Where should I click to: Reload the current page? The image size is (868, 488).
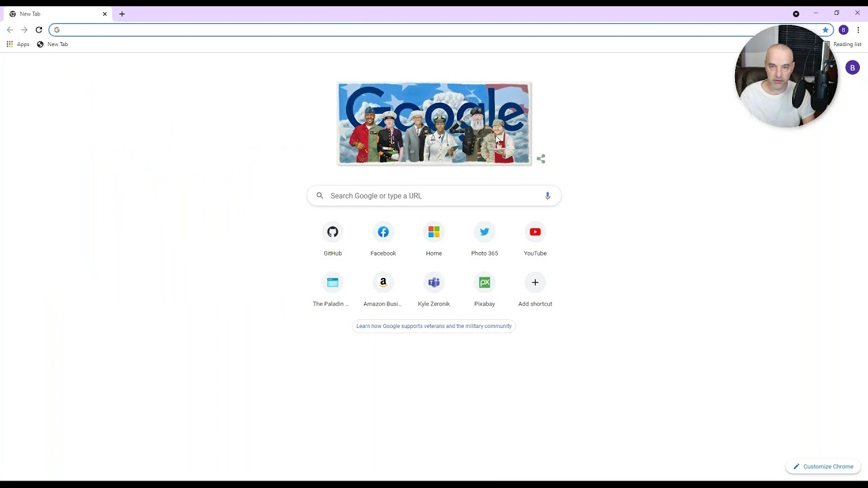coord(39,30)
